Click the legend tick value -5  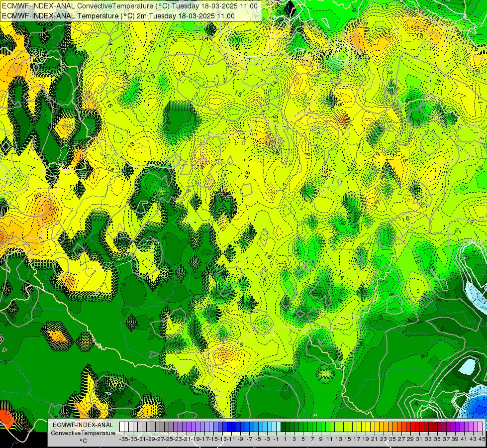[258, 439]
